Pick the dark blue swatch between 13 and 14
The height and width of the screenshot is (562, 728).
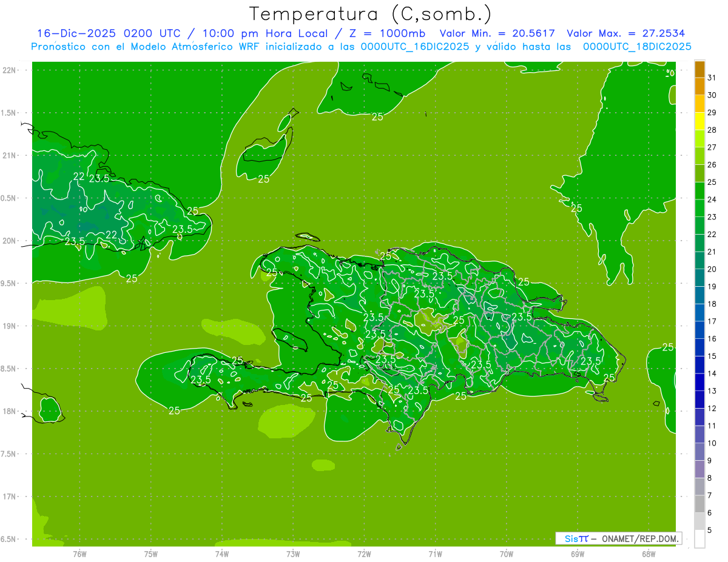[x=699, y=383]
